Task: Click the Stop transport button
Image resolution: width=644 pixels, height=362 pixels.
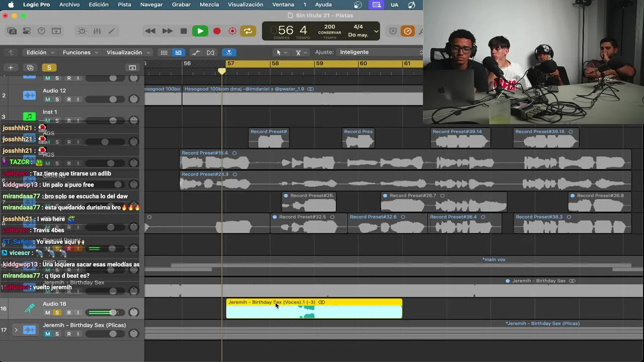Action: click(x=184, y=31)
